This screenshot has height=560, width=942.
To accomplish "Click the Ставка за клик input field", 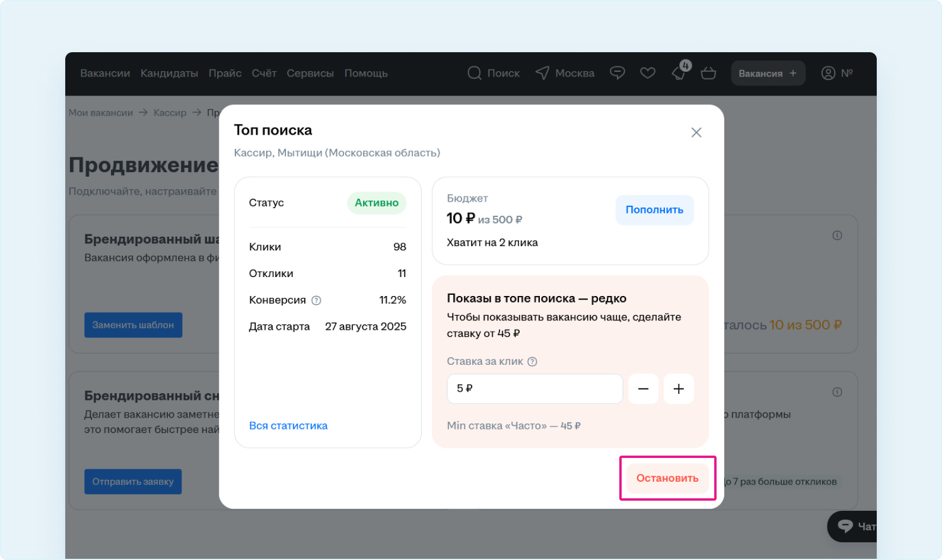I will point(534,389).
